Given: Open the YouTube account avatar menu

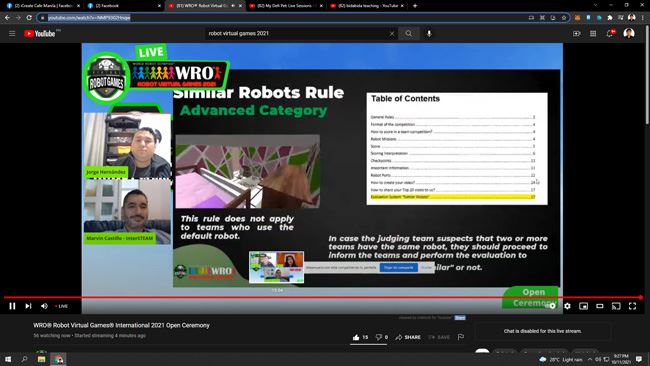Looking at the screenshot, I should click(629, 33).
